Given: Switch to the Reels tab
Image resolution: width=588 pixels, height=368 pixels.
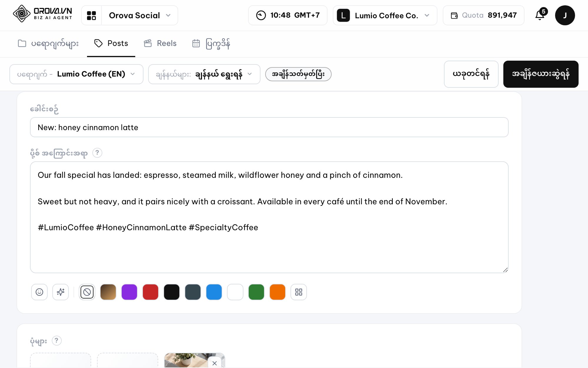Looking at the screenshot, I should 160,44.
